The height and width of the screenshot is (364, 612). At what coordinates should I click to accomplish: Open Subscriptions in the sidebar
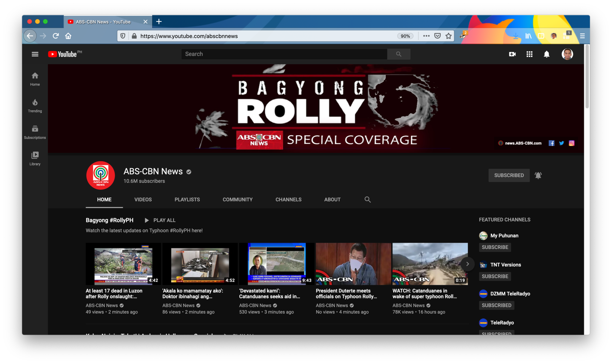click(x=35, y=132)
